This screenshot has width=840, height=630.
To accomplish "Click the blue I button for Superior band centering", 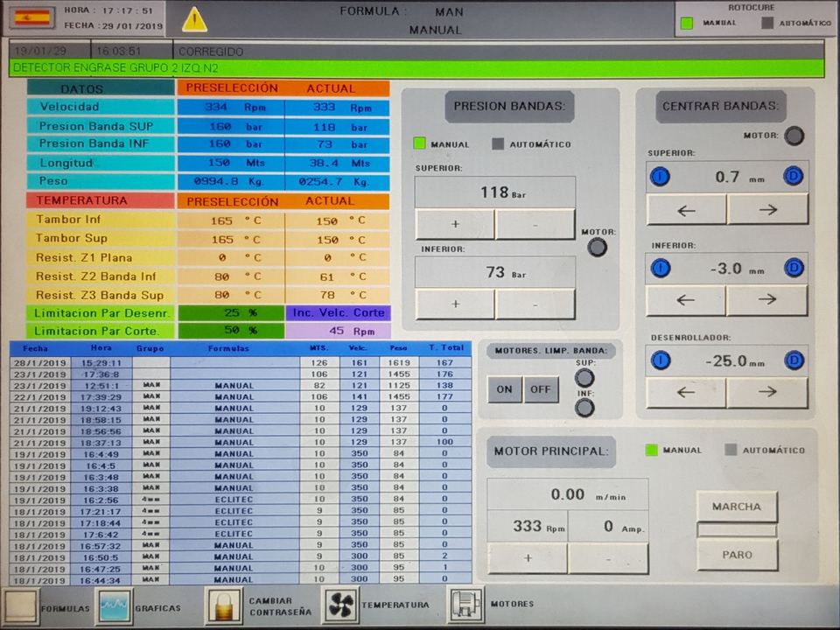I will 660,176.
